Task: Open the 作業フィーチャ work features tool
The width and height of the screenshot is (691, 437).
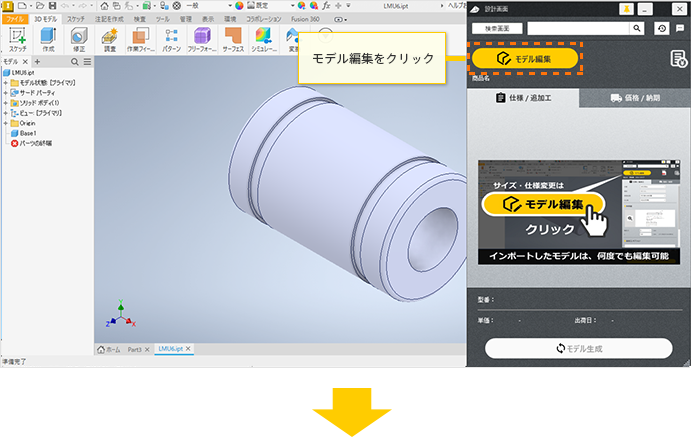Action: click(141, 40)
